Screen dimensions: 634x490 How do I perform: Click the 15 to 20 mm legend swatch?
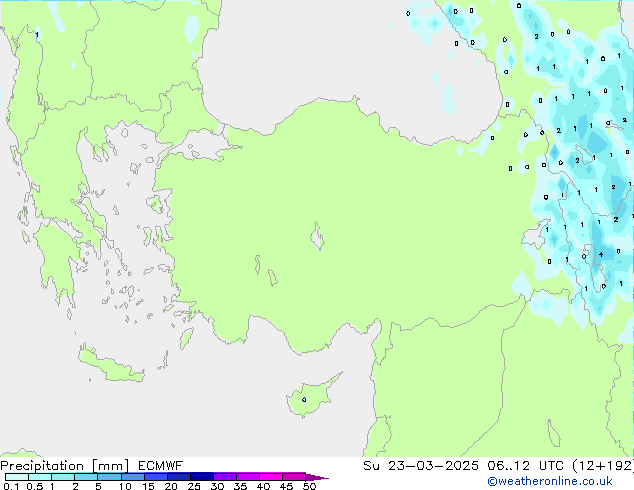pyautogui.click(x=155, y=477)
